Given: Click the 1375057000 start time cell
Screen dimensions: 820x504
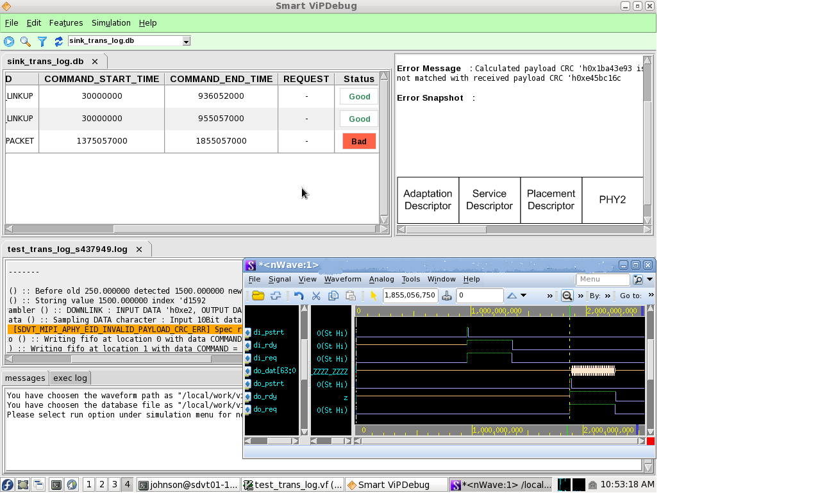Looking at the screenshot, I should coord(101,141).
